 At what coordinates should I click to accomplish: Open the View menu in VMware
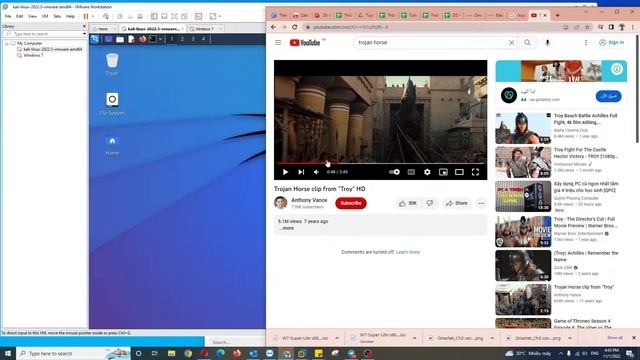(32, 16)
